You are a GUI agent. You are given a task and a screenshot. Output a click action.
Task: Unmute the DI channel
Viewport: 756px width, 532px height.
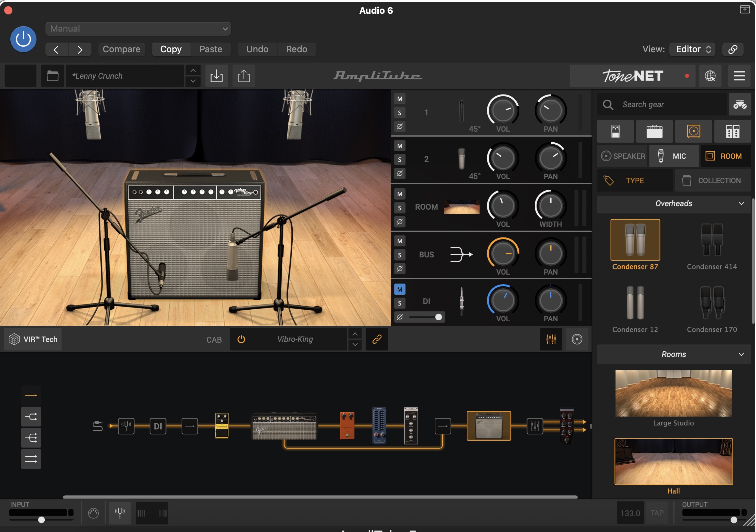click(400, 289)
